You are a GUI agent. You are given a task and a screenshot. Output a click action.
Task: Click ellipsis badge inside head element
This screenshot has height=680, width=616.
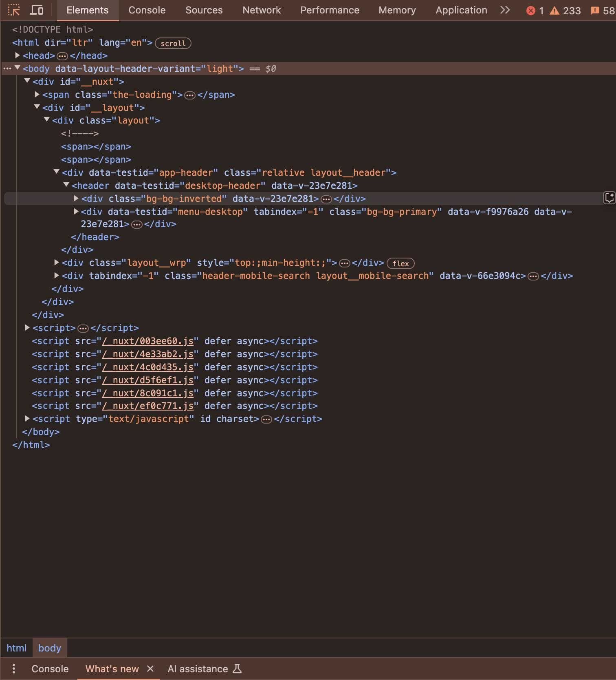pos(62,56)
